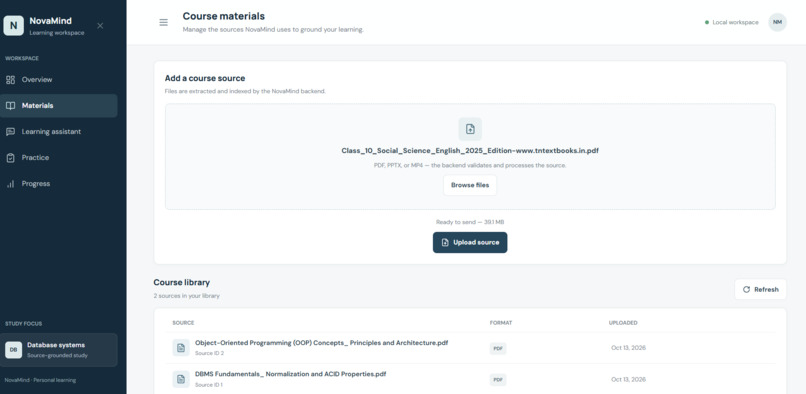This screenshot has width=806, height=394.
Task: Click the DB badge icon
Action: [x=13, y=350]
